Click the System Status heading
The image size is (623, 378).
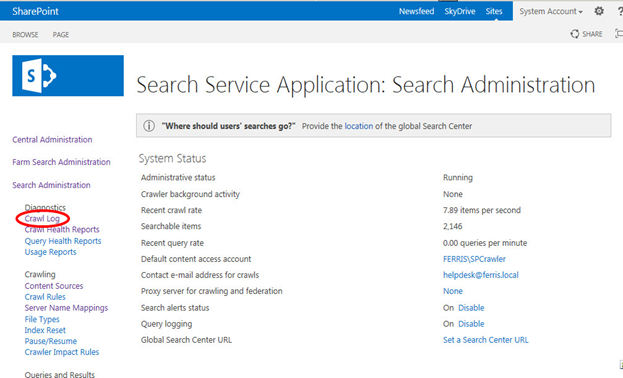tap(172, 158)
